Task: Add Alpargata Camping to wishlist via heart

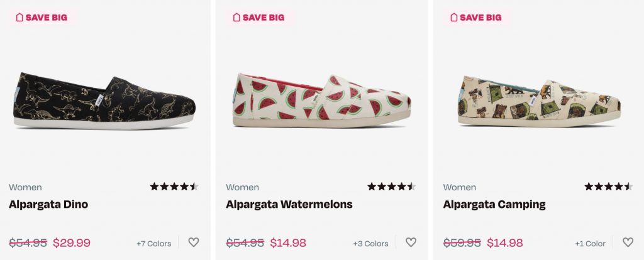Action: point(628,242)
